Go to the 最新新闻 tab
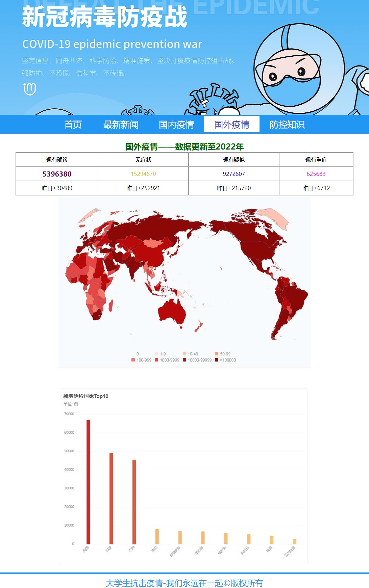369x588 pixels. coord(121,125)
